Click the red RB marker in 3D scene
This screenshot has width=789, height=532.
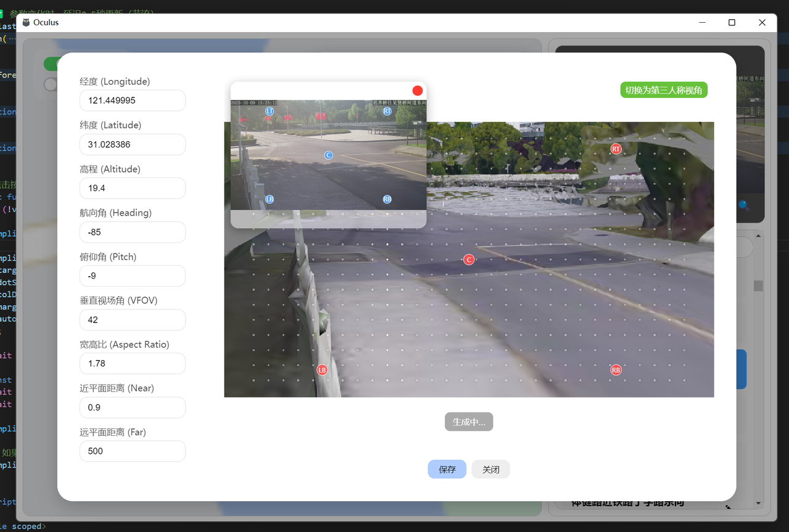[x=616, y=370]
